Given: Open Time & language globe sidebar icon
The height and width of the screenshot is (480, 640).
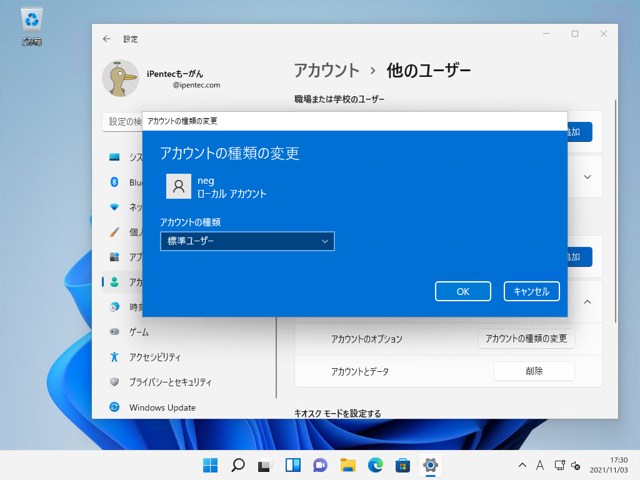Looking at the screenshot, I should (x=114, y=307).
